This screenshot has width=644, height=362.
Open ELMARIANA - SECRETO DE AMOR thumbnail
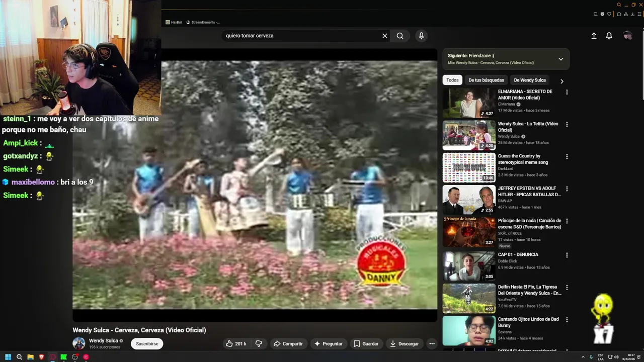(469, 103)
